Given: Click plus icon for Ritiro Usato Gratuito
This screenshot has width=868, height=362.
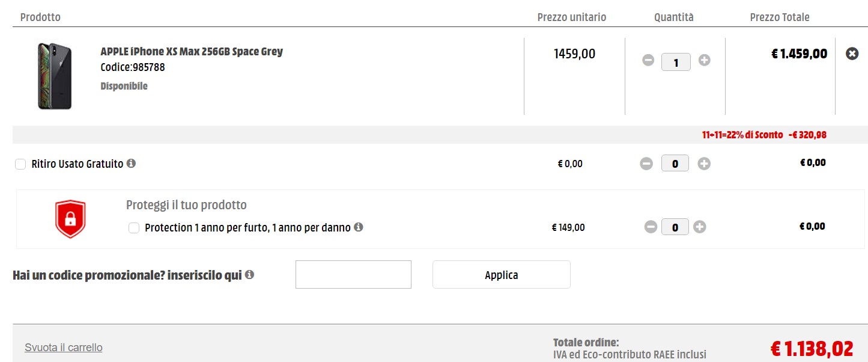Looking at the screenshot, I should tap(704, 164).
